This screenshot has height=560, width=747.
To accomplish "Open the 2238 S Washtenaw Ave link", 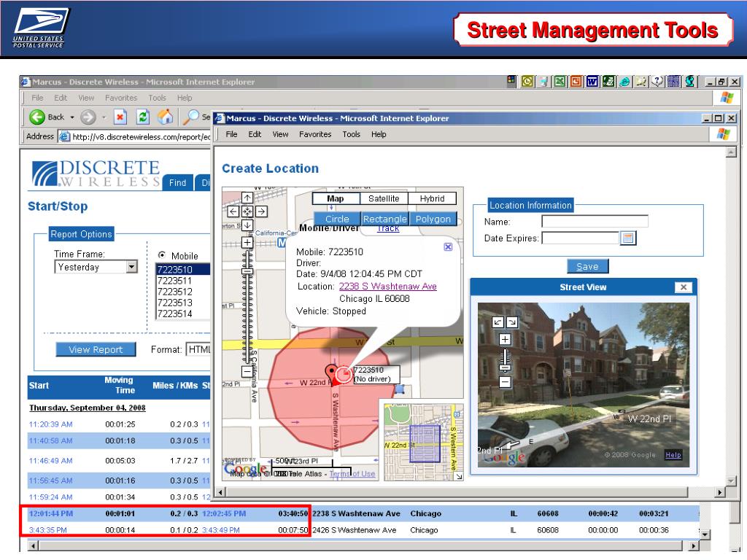I will (388, 286).
